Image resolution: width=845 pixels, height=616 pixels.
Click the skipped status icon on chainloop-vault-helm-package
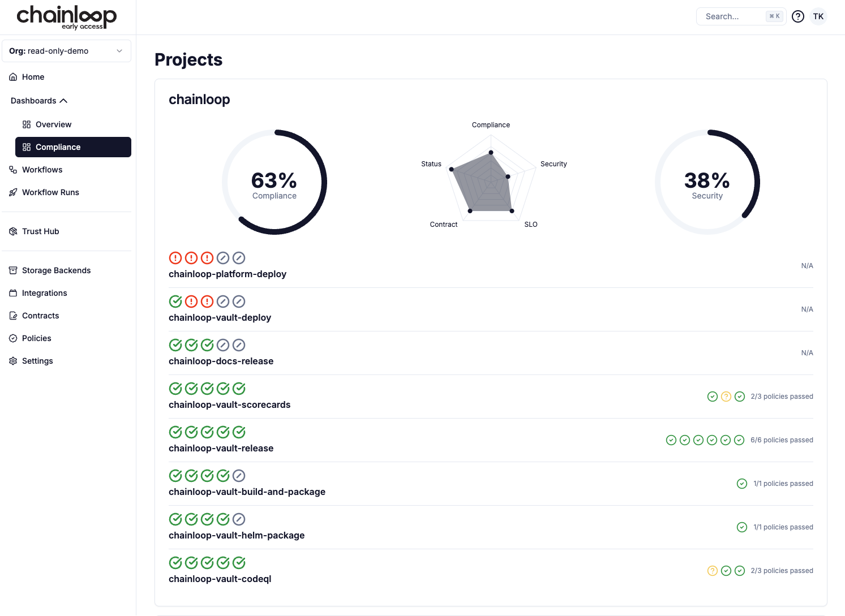tap(239, 519)
